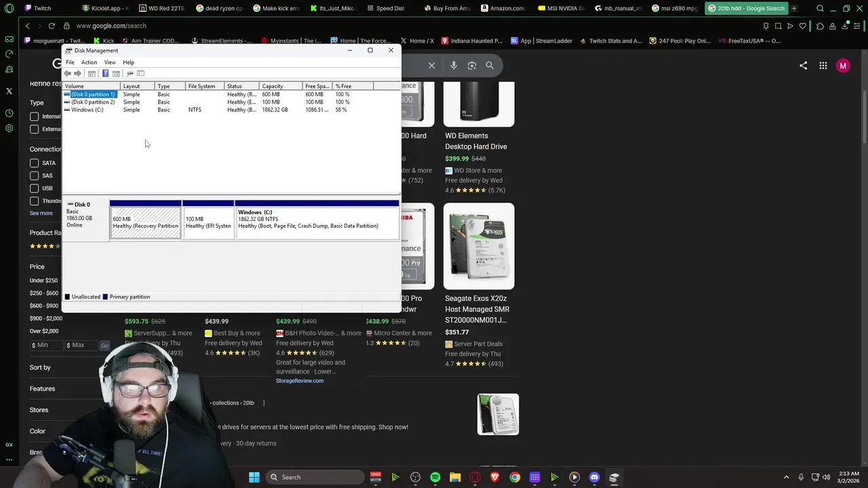Screen dimensions: 868x488
Task: Expand Stores filter section
Action: (x=39, y=410)
